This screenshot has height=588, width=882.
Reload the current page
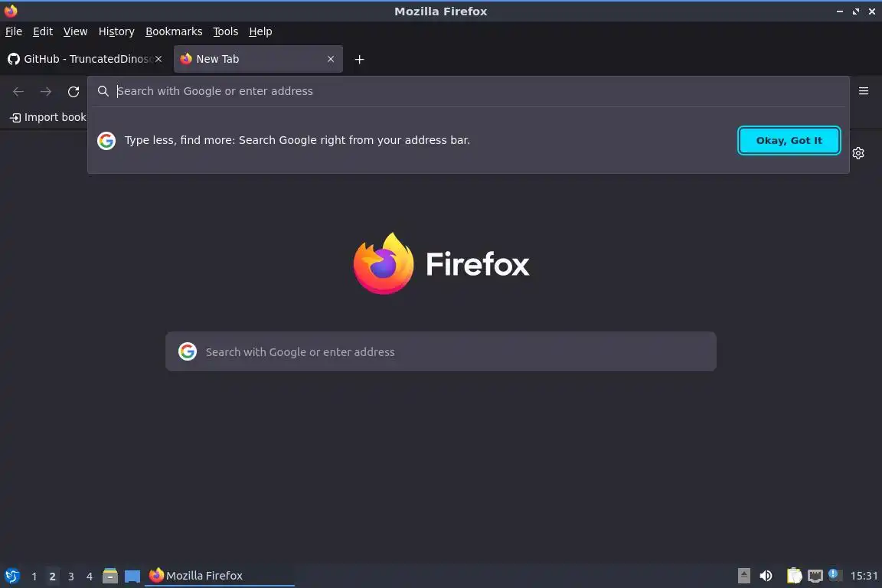(x=73, y=91)
